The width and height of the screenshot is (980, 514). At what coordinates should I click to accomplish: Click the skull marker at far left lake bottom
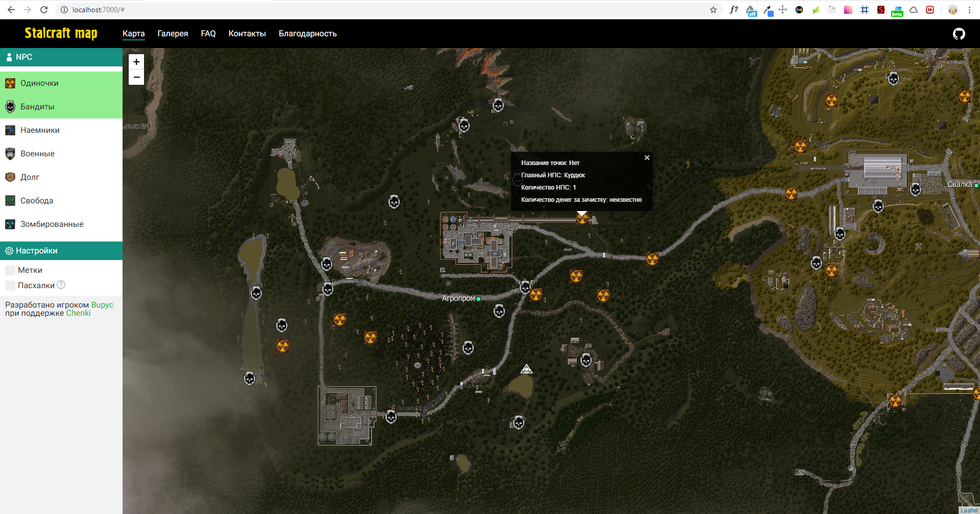[250, 378]
